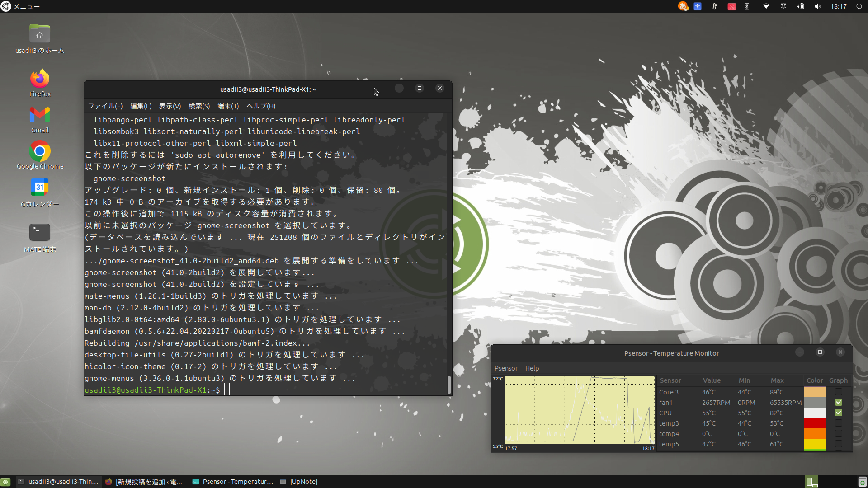Open the input method indicator showing あ
This screenshot has width=868, height=488.
683,6
